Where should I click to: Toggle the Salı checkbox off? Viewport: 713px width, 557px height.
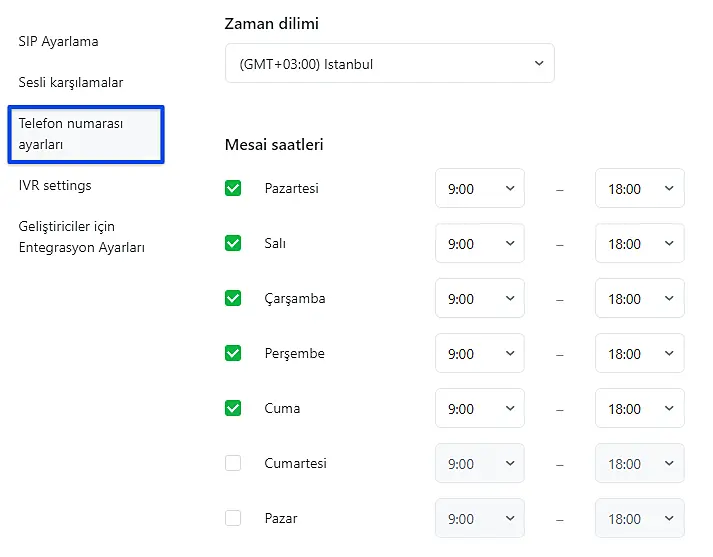[x=233, y=243]
